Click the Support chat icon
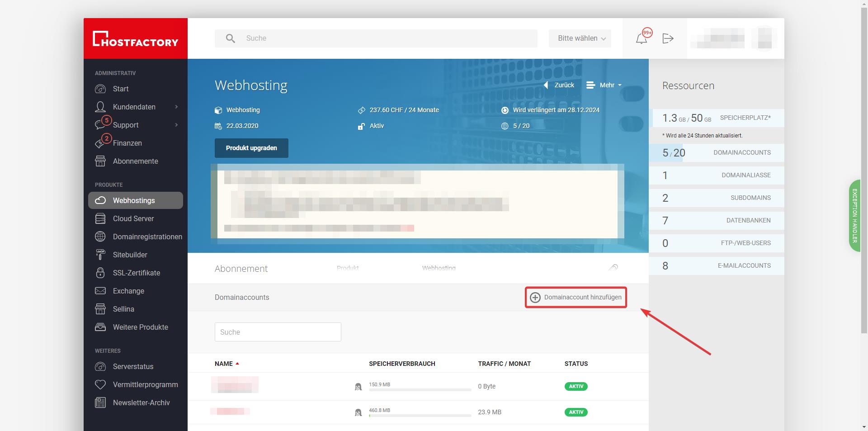This screenshot has height=431, width=868. click(100, 125)
